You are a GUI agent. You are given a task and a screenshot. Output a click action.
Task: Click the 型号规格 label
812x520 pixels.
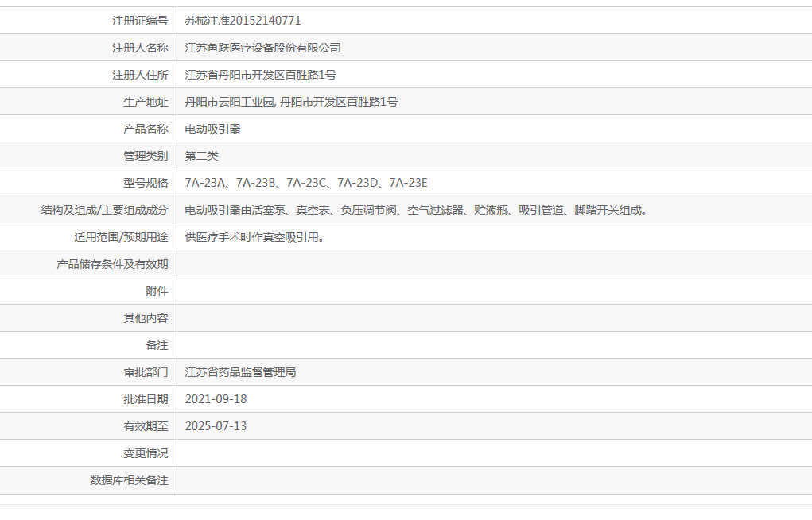click(x=146, y=183)
